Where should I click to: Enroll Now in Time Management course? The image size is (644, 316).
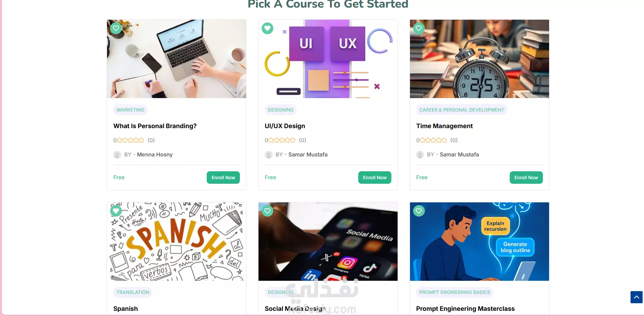coord(526,178)
